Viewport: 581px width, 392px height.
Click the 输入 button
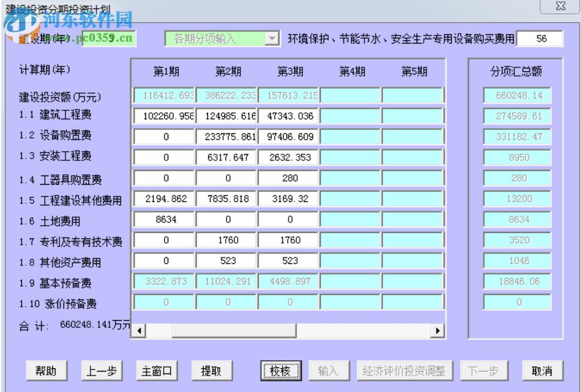click(x=329, y=370)
